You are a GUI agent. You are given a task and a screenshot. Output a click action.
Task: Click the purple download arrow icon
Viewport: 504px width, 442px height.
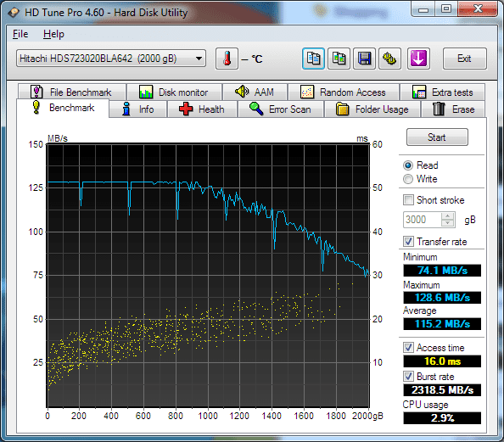(418, 59)
